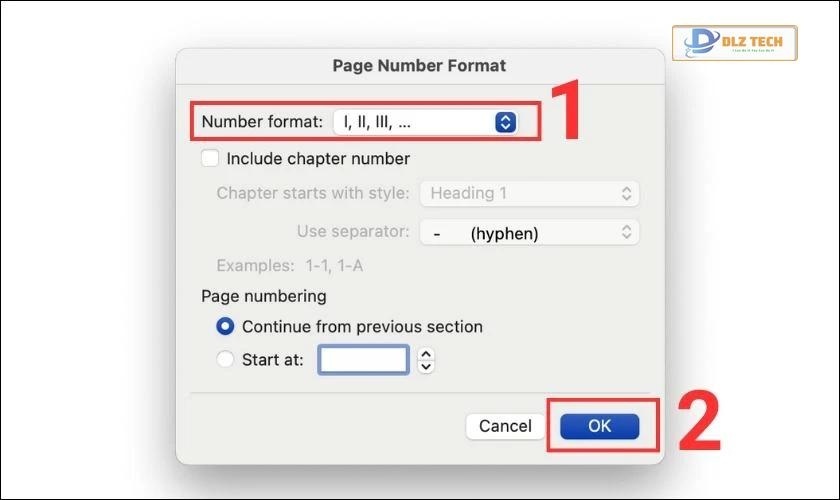Expand the hyphen separator dropdown

(529, 233)
